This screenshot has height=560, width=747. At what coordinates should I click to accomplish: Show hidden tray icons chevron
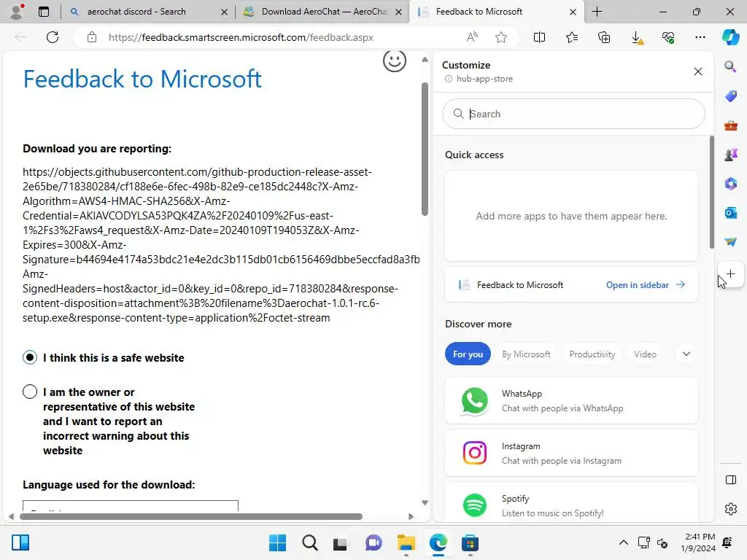click(x=623, y=542)
